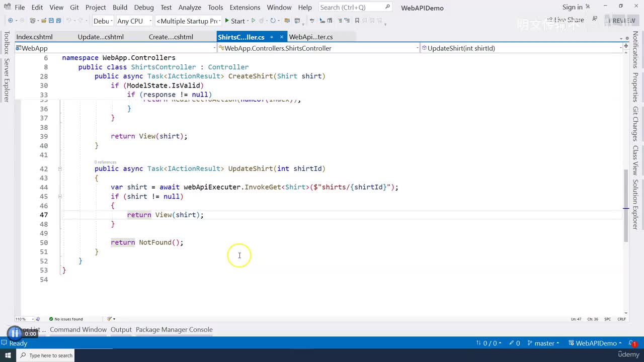644x362 pixels.
Task: Start debugging with green Start button
Action: tap(234, 21)
